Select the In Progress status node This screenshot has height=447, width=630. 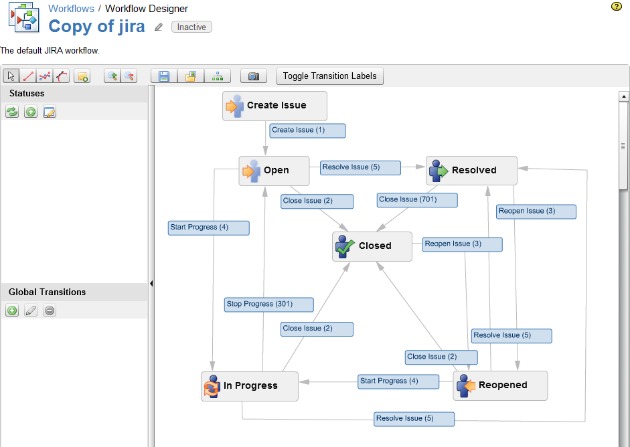click(250, 386)
